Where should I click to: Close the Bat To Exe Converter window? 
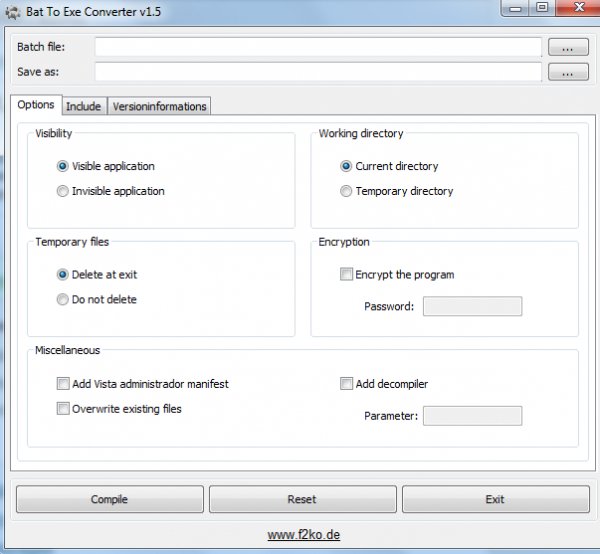[579, 8]
